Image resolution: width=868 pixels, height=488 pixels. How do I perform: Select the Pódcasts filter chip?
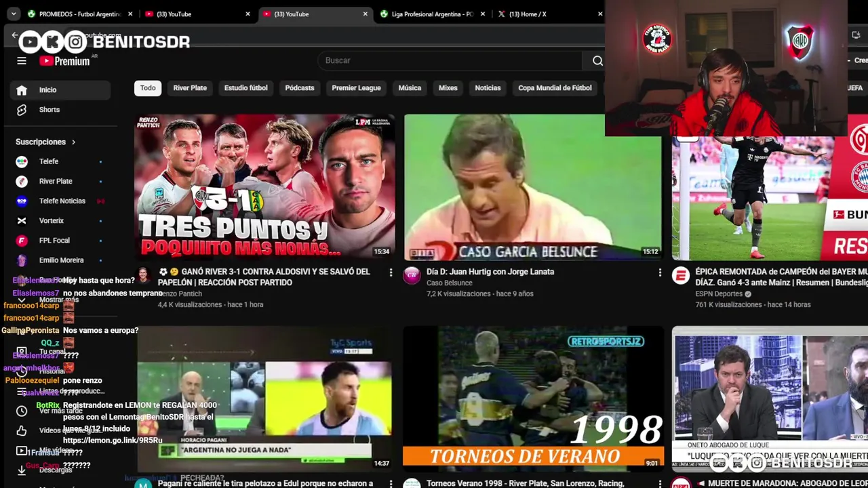point(300,88)
